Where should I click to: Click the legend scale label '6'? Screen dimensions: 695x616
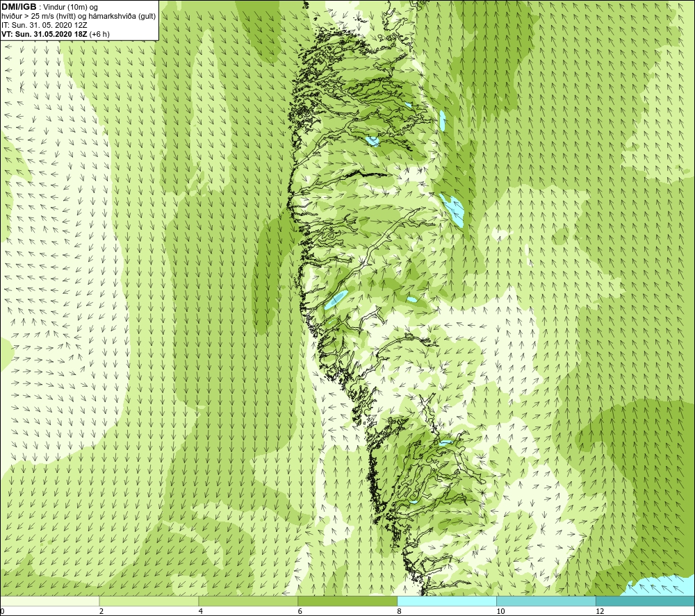pos(300,611)
